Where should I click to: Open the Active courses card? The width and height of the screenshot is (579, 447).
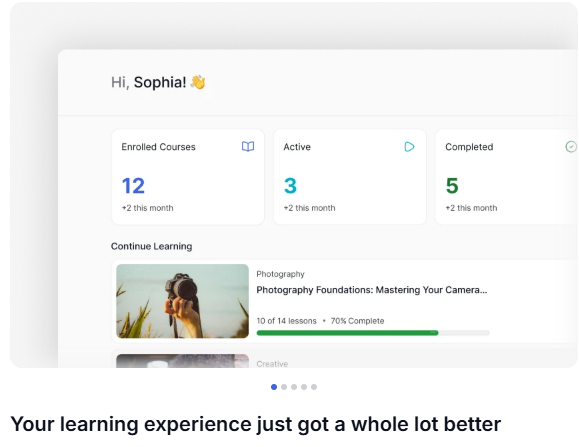click(x=350, y=177)
